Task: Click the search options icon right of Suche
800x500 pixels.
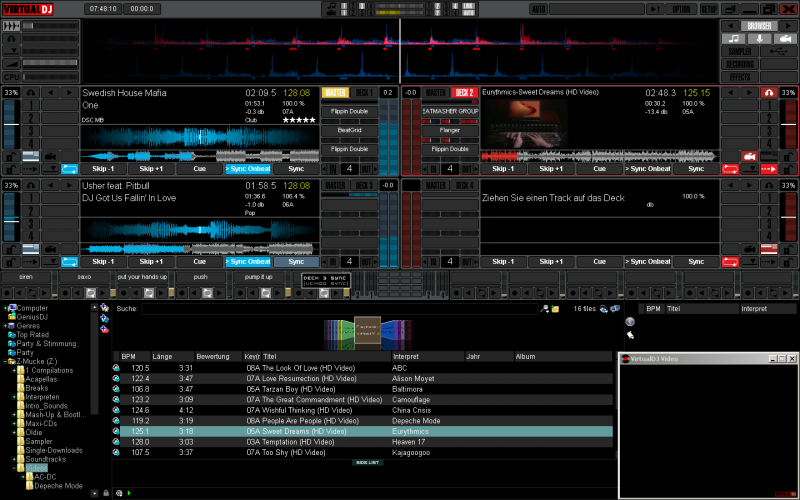Action: coord(545,309)
